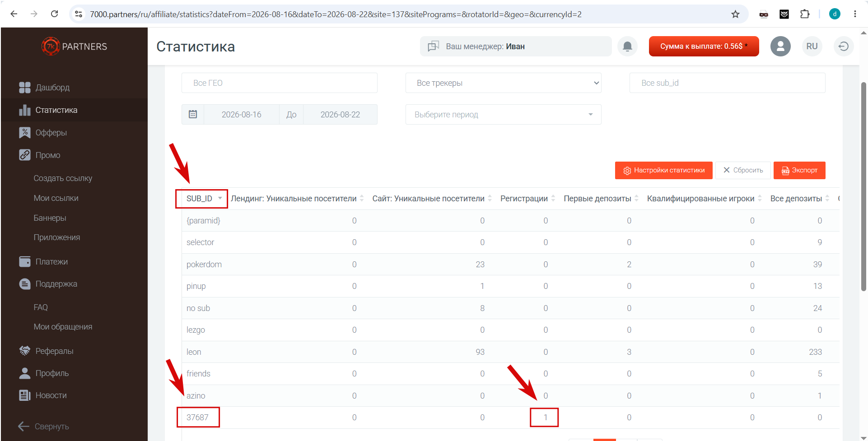868x441 pixels.
Task: Click the pokerdom row label
Action: (204, 264)
